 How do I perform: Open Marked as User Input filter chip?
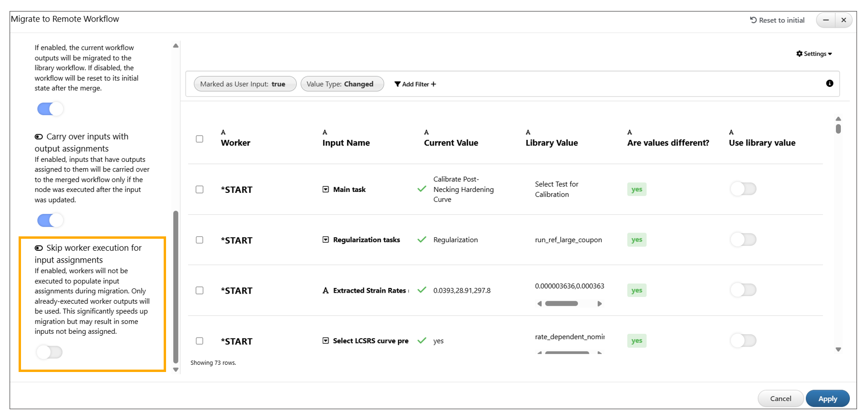coord(245,84)
